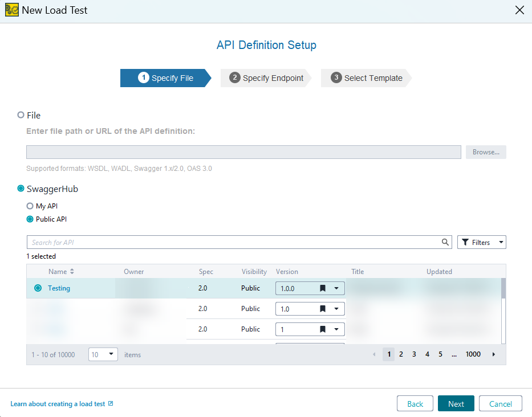The width and height of the screenshot is (532, 417).
Task: Select the Testing API row radio button
Action: pyautogui.click(x=38, y=288)
